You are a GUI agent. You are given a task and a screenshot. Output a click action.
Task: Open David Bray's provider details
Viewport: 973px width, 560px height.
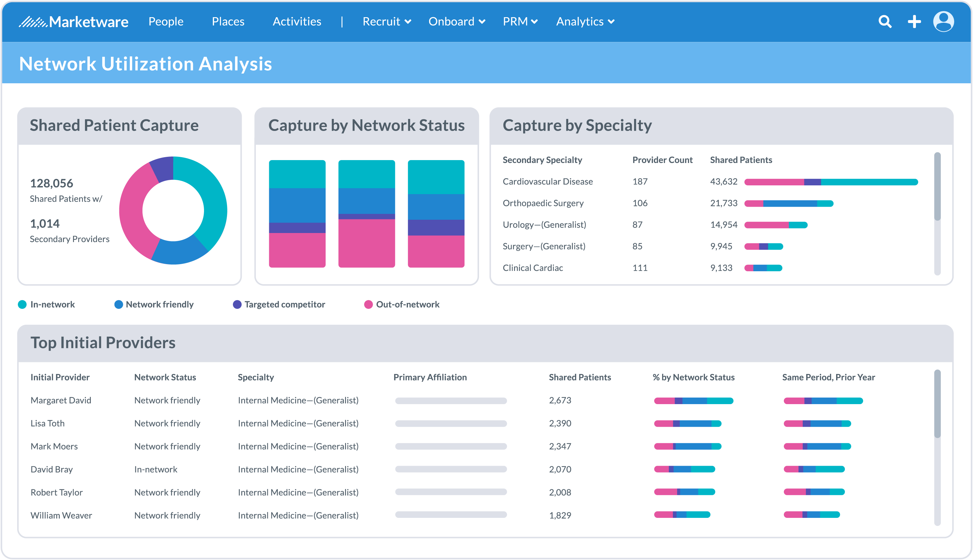tap(51, 469)
